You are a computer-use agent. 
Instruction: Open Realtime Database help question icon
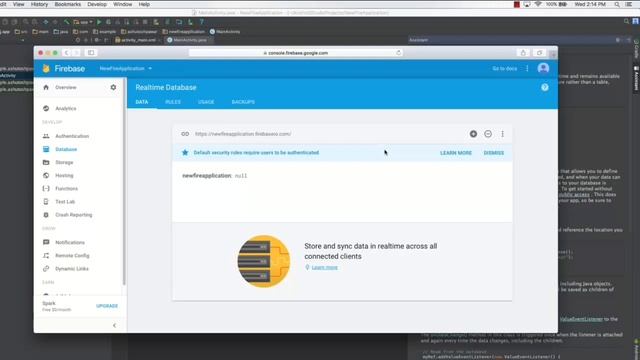point(544,87)
